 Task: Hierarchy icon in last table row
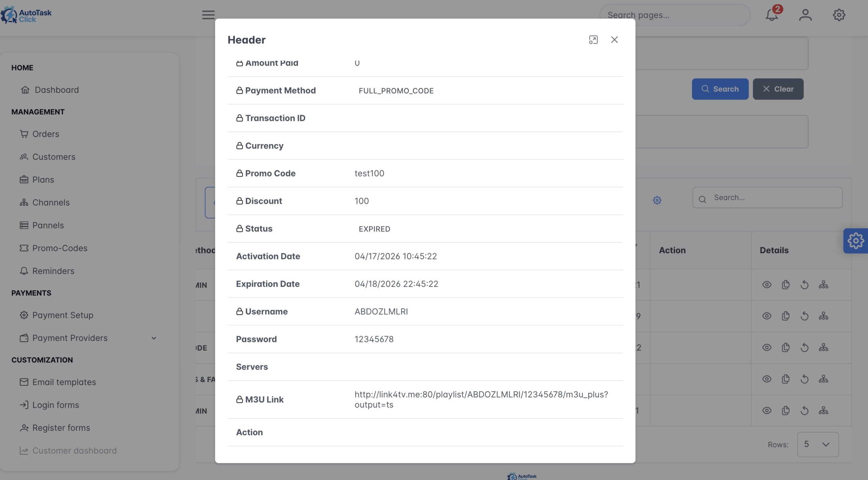823,411
